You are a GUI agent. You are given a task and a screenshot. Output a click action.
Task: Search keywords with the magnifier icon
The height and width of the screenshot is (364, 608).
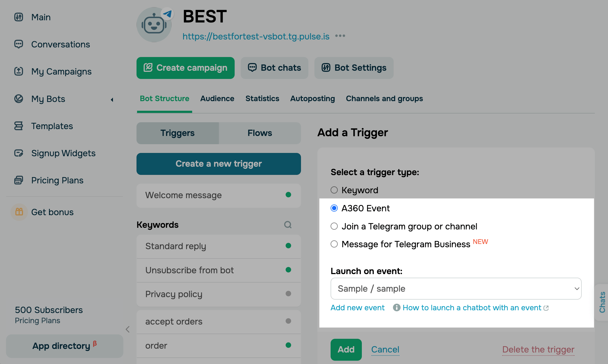pos(288,225)
